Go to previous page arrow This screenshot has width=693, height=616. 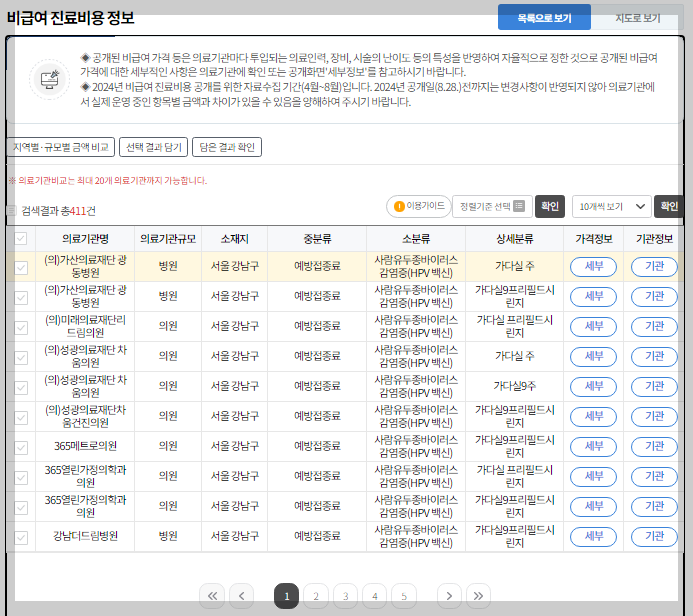pyautogui.click(x=241, y=596)
